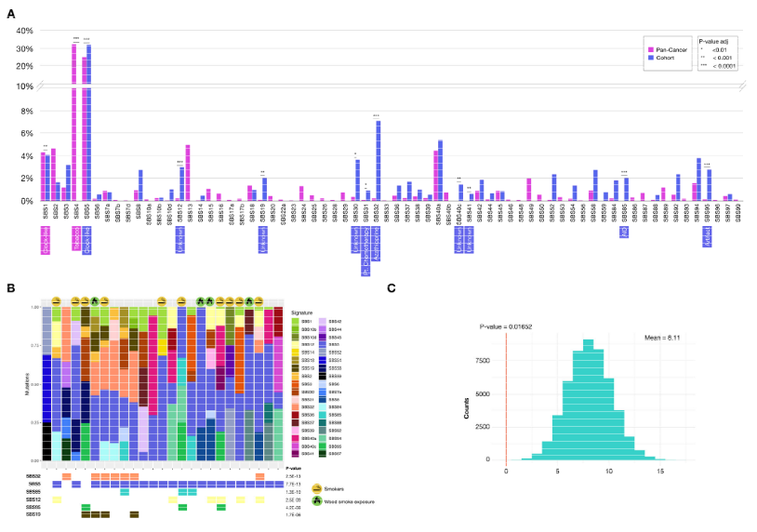Screen dimensions: 757x532
Task: Click the yellow Smokers cigarette legend icon
Action: (x=317, y=489)
